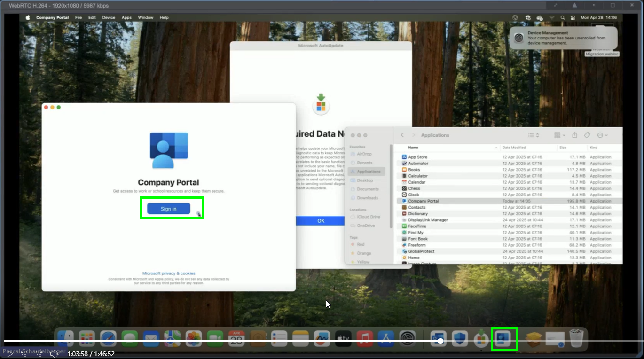Screen dimensions: 644x359
Task: Select the Calculator row in Finder
Action: 510,176
